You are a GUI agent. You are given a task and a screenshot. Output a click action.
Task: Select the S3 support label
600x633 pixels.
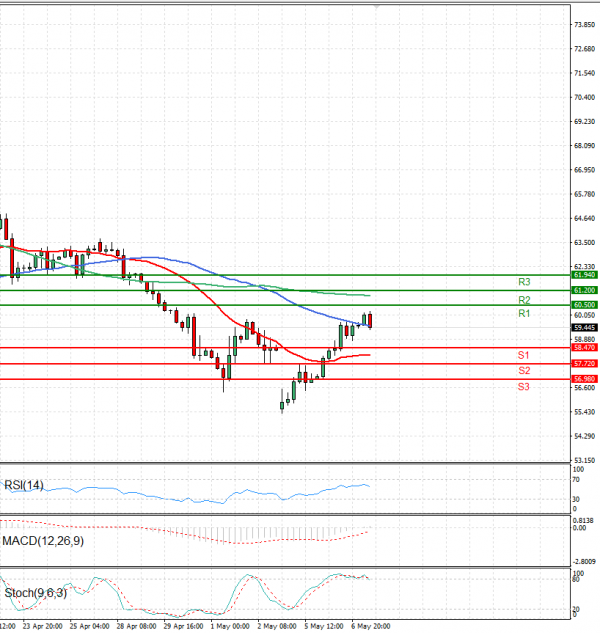(x=523, y=387)
